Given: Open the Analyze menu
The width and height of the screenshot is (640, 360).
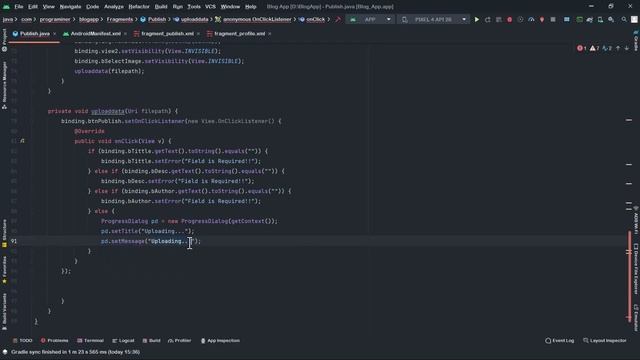Looking at the screenshot, I should pos(113,7).
